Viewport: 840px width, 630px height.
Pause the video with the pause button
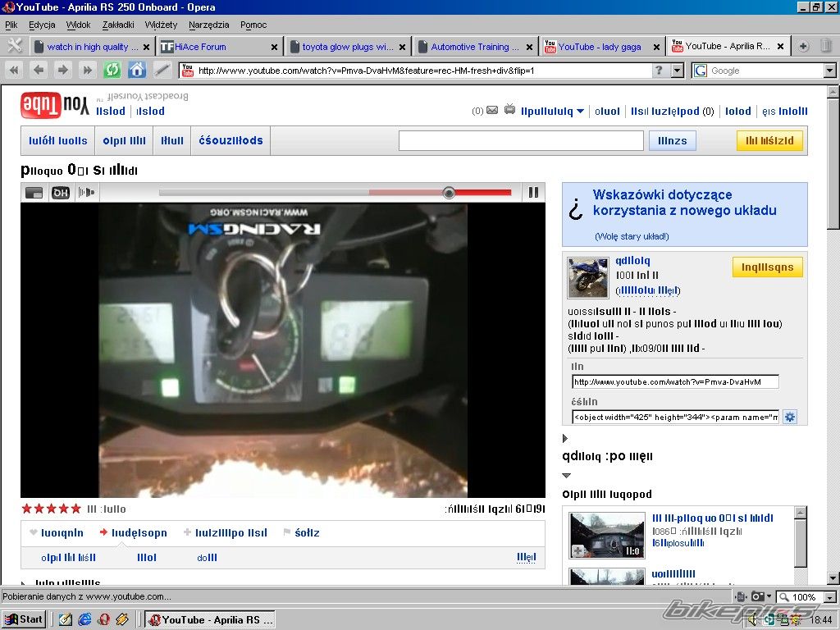(x=533, y=193)
